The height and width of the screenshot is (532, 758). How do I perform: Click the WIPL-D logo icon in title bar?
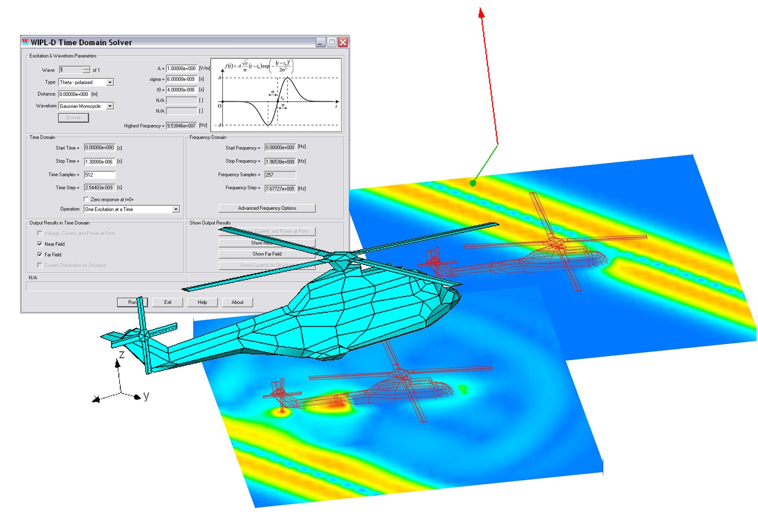point(25,42)
